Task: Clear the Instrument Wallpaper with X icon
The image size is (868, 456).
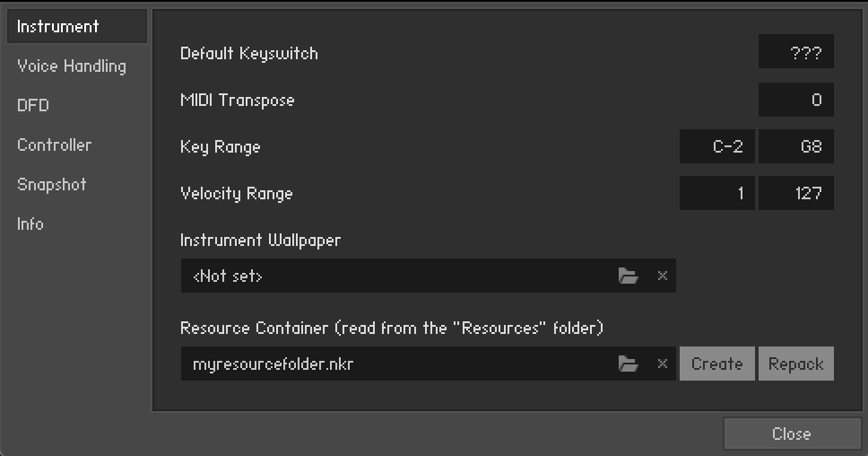Action: coord(663,276)
